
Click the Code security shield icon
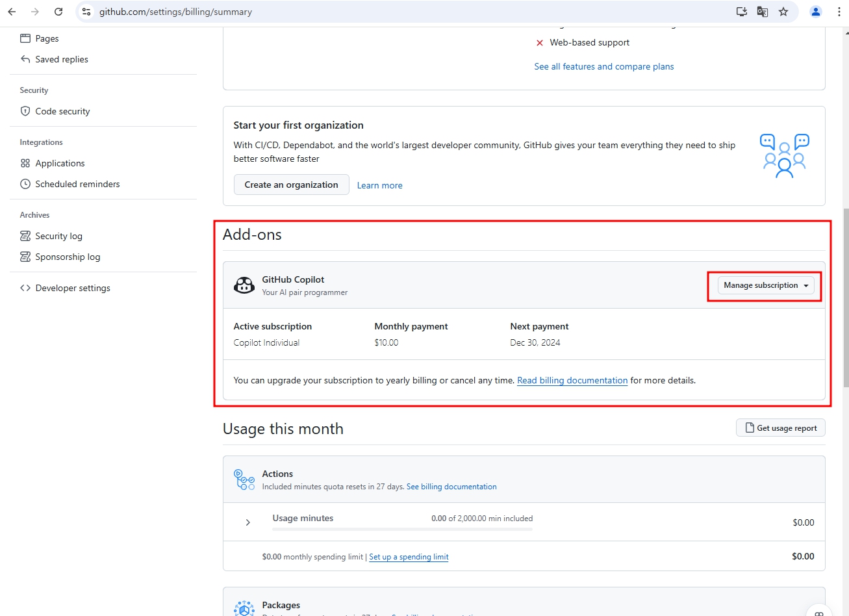pos(25,111)
